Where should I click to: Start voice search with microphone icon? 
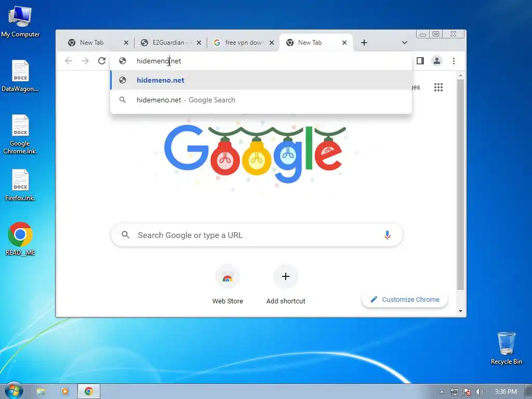tap(387, 235)
